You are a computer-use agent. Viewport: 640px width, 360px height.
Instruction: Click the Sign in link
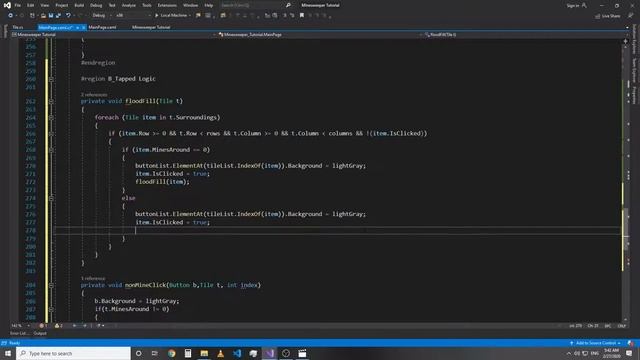(573, 5)
